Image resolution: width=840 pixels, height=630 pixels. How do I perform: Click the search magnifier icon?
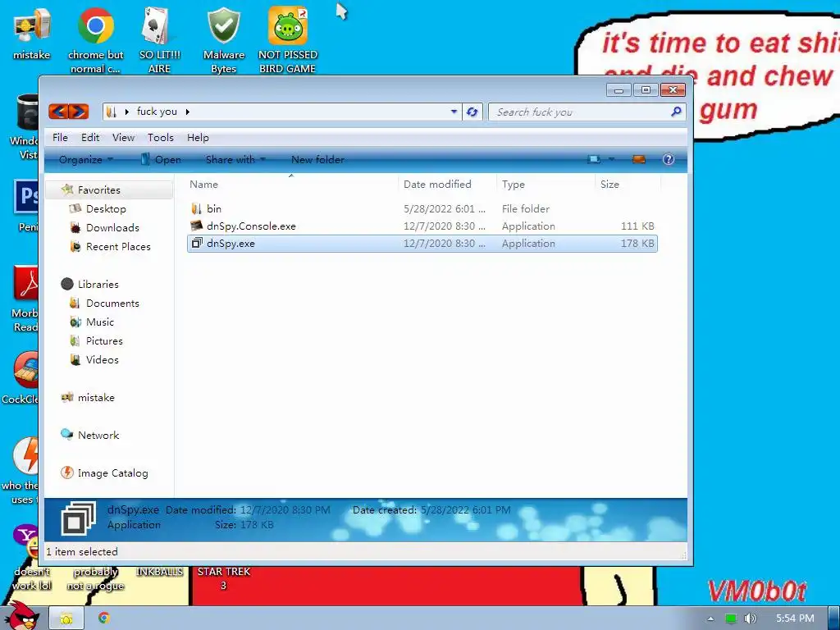(676, 112)
